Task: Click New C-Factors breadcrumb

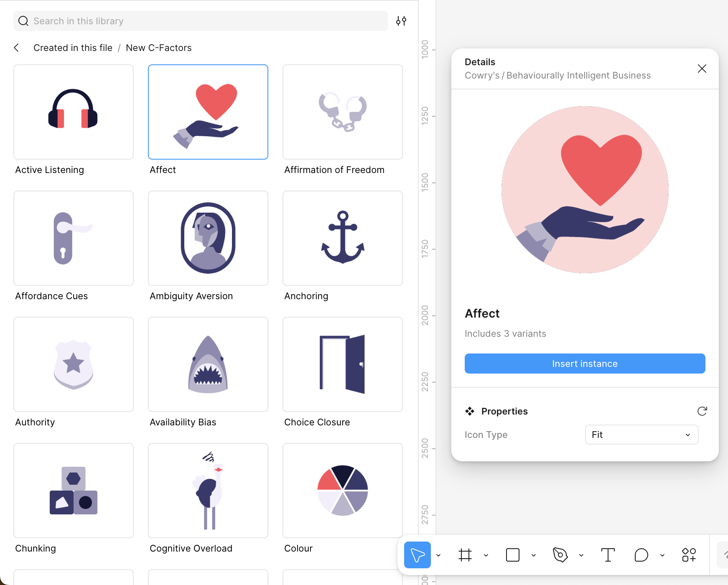Action: pos(159,48)
